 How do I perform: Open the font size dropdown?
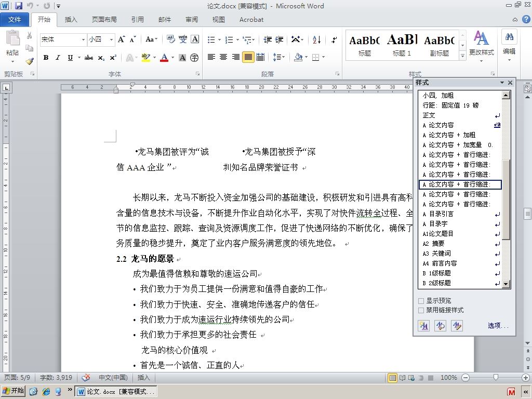[x=111, y=39]
